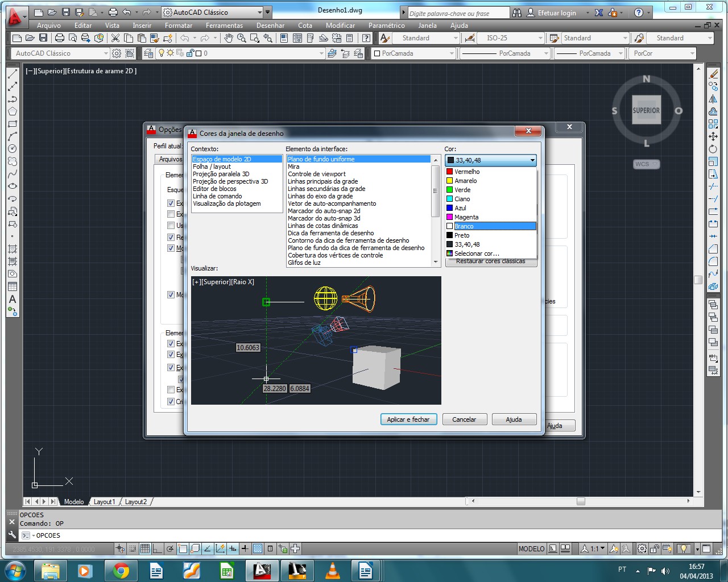
Task: Switch to the Layout1 tab
Action: point(104,502)
